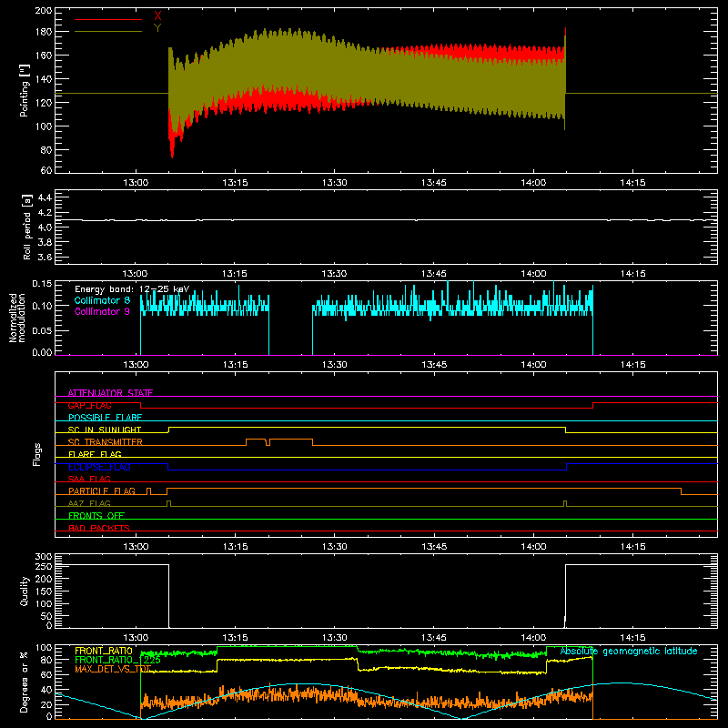Click the 300 value on Quality axis

(44, 557)
